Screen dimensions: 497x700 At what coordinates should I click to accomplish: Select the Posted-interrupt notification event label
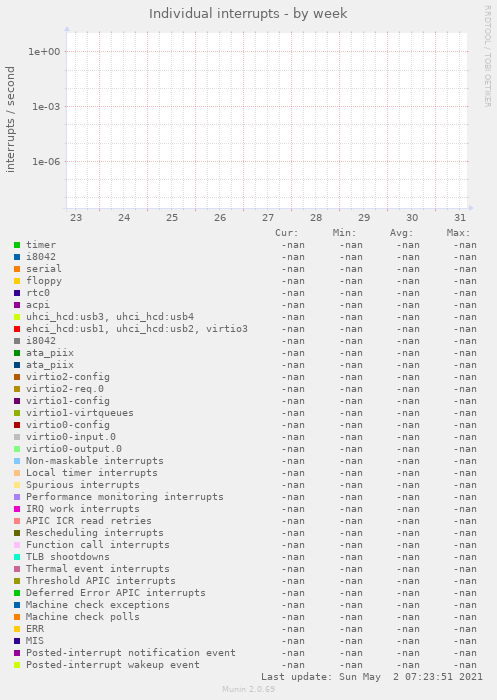(130, 653)
